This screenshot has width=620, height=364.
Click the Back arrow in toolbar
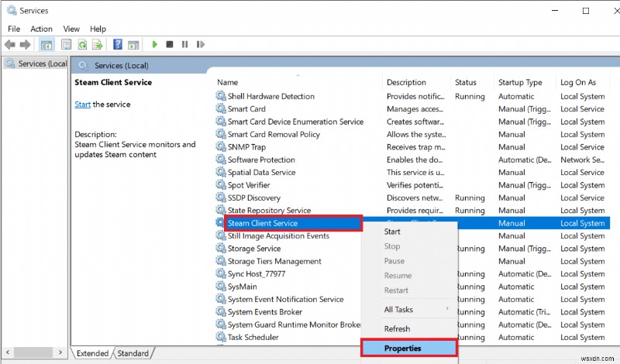tap(10, 45)
